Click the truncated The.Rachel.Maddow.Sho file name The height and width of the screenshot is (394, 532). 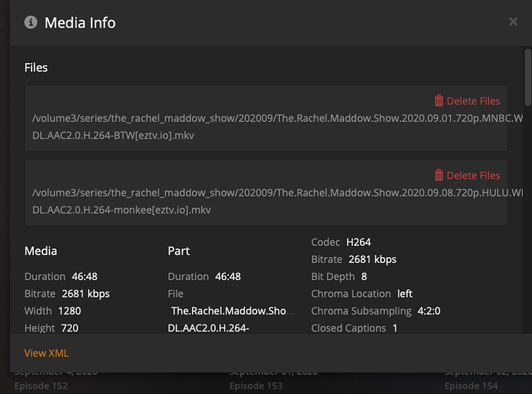pyautogui.click(x=228, y=311)
